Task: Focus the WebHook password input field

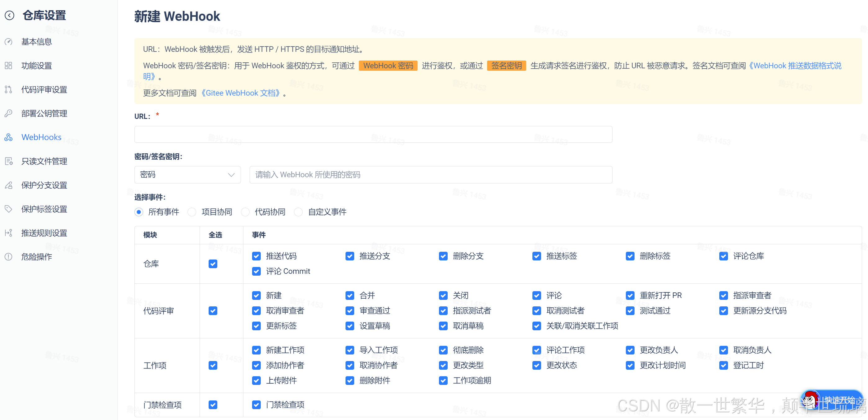Action: click(x=431, y=175)
